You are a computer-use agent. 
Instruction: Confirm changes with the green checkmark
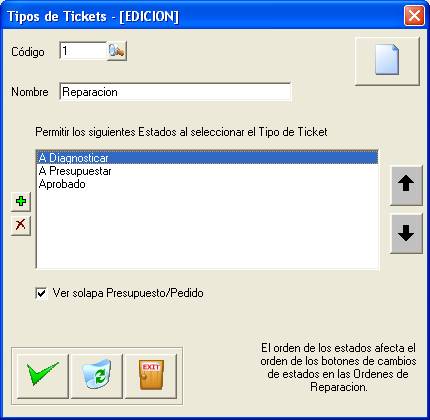click(x=42, y=376)
